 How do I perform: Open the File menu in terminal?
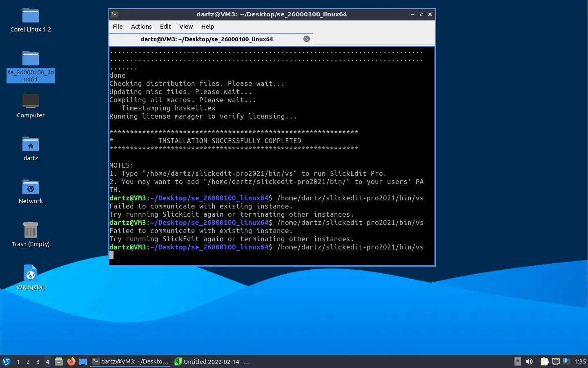[x=118, y=27]
